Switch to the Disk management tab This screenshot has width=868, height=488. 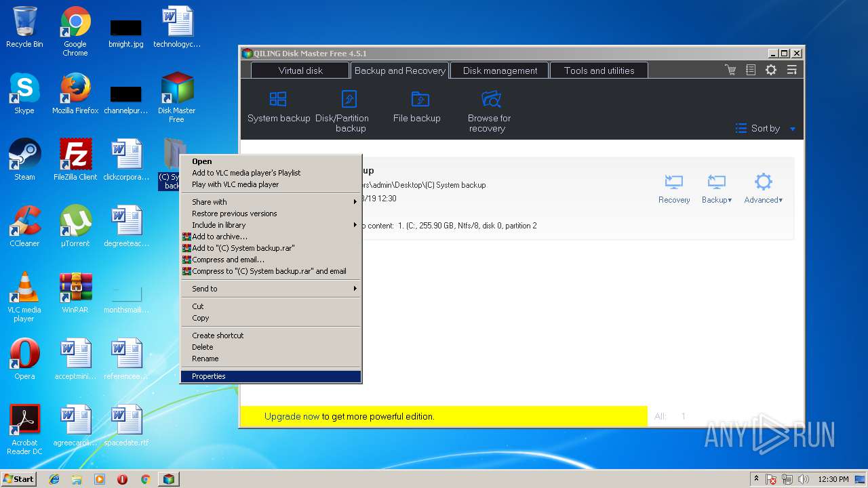(500, 70)
